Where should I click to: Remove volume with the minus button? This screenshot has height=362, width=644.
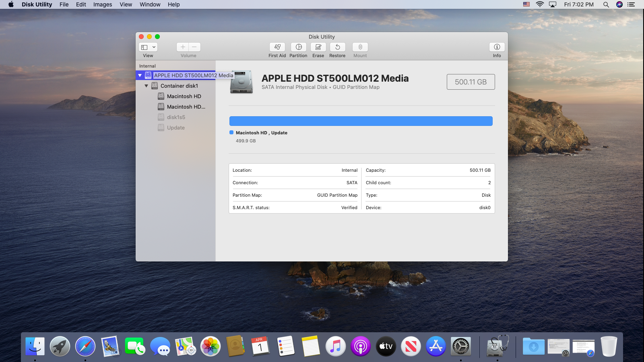click(x=194, y=47)
